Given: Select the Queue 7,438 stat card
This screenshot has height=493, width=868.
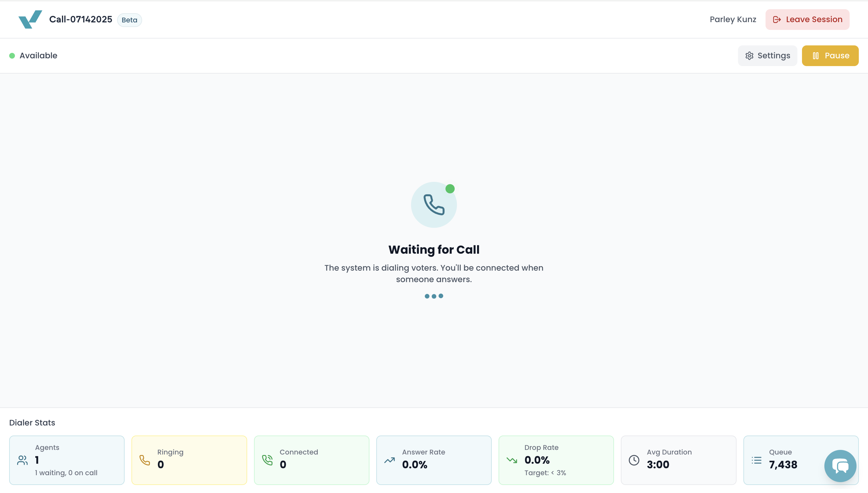Looking at the screenshot, I should click(801, 460).
